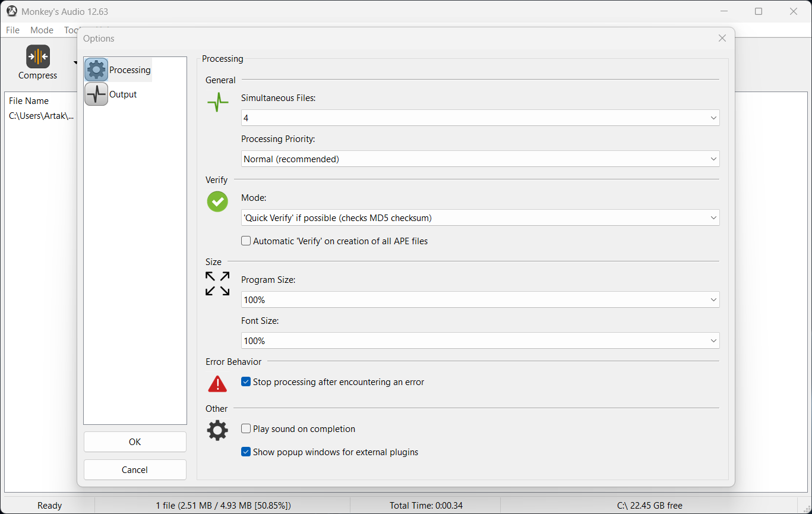The image size is (812, 514).
Task: Confirm options with the OK button
Action: [x=135, y=442]
